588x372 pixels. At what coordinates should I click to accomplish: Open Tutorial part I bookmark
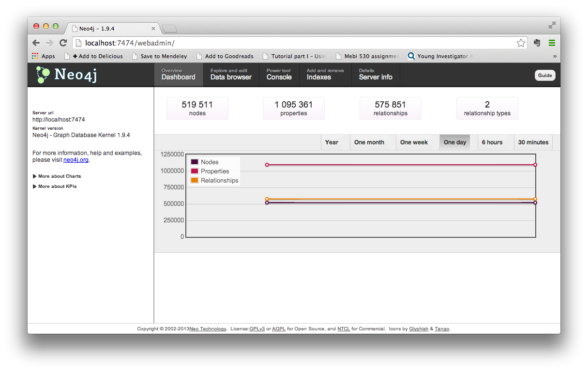click(294, 56)
